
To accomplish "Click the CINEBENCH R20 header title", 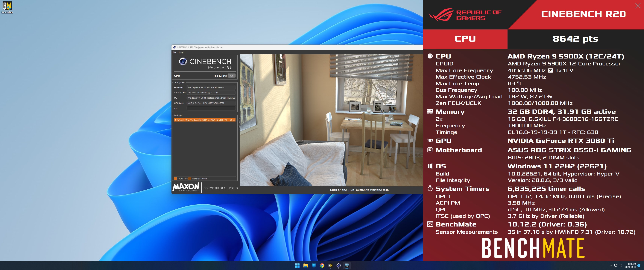I will tap(583, 14).
